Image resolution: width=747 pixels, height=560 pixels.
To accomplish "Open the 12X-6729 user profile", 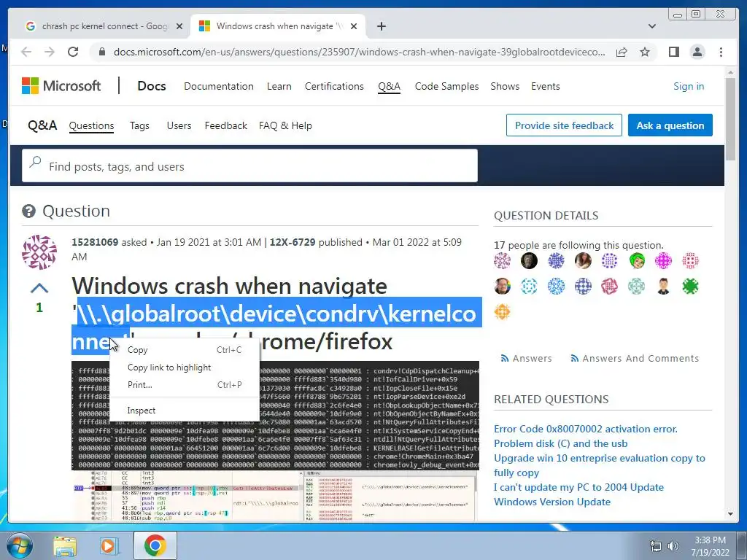I will pos(293,242).
